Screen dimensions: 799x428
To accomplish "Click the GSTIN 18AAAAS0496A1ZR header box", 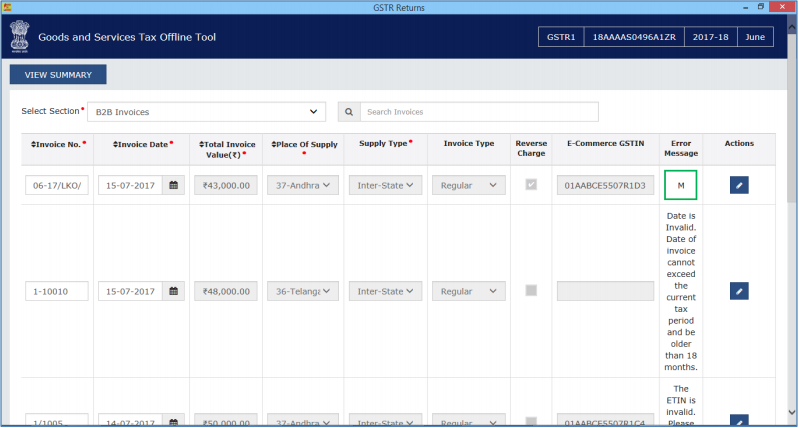I will (634, 37).
